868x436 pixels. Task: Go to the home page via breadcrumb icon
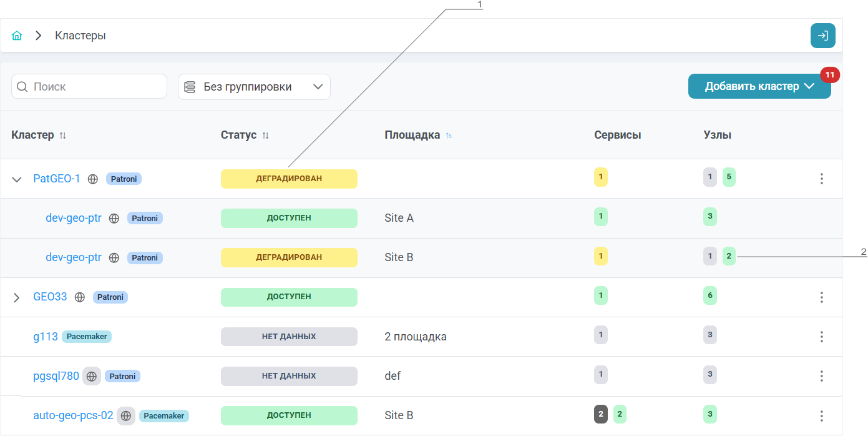coord(17,36)
